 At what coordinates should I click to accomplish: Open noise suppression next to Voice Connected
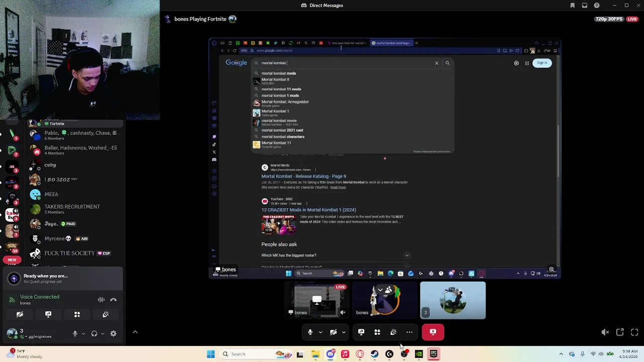point(101,300)
